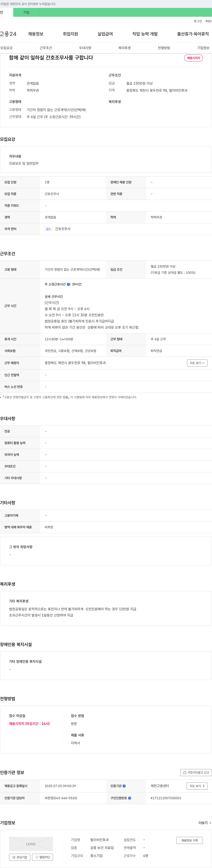Click the certification number K171212507030001
212x868 pixels.
[x=166, y=798]
